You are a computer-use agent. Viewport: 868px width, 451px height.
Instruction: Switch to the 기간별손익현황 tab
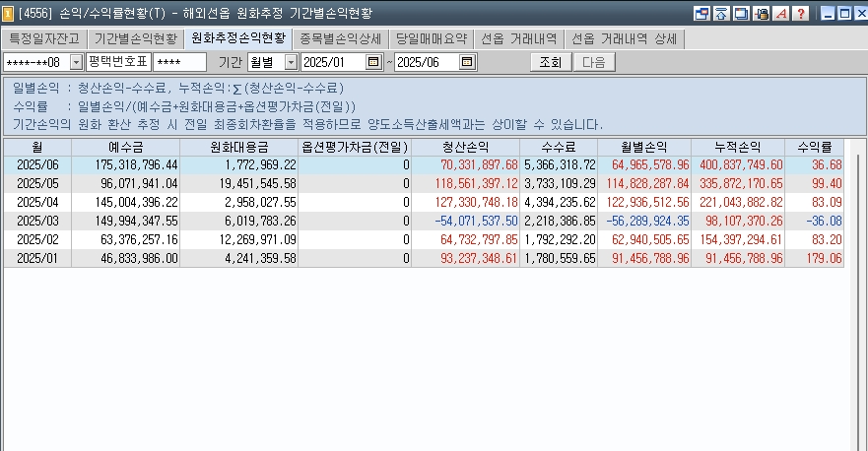pos(136,38)
